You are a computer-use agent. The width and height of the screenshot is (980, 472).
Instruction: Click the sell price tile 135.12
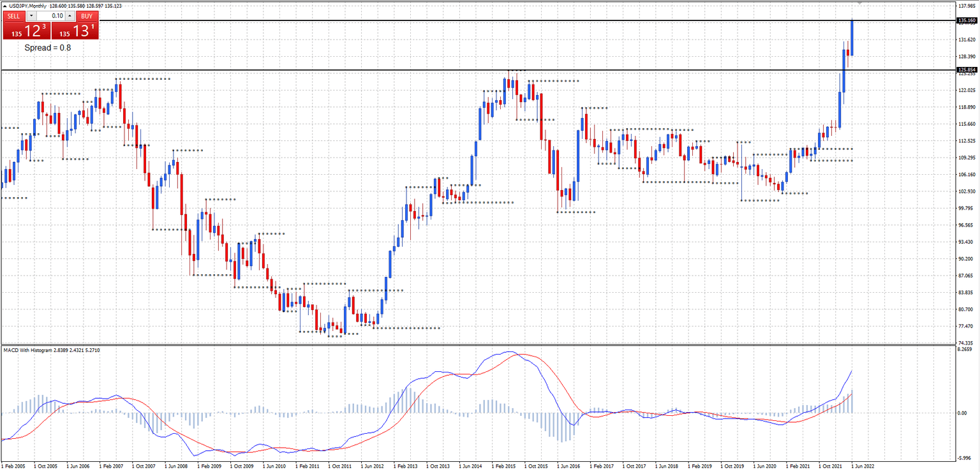[27, 31]
